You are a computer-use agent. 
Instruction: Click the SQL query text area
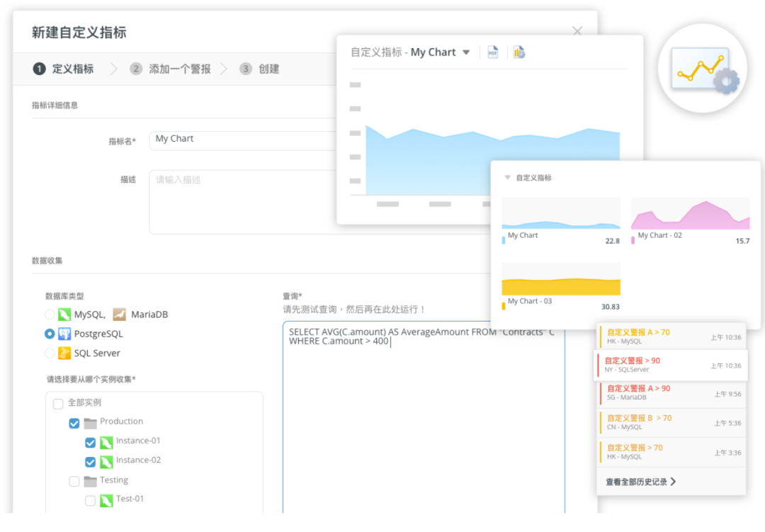[x=424, y=417]
